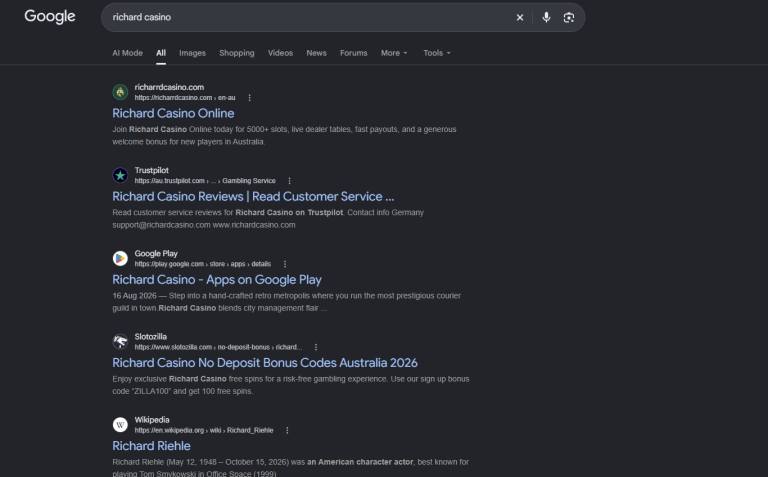Click the richarrdcasino.com site favicon

[x=120, y=92]
